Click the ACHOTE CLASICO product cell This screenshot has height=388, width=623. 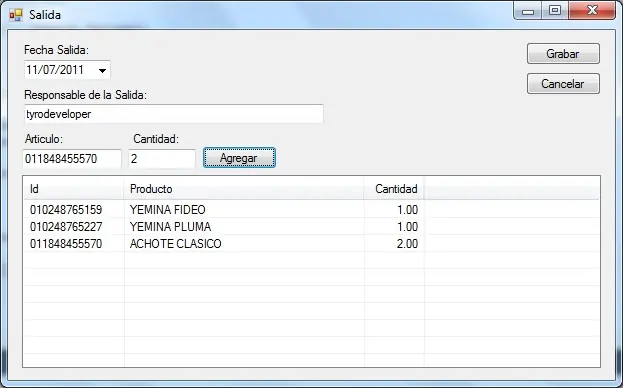(176, 244)
